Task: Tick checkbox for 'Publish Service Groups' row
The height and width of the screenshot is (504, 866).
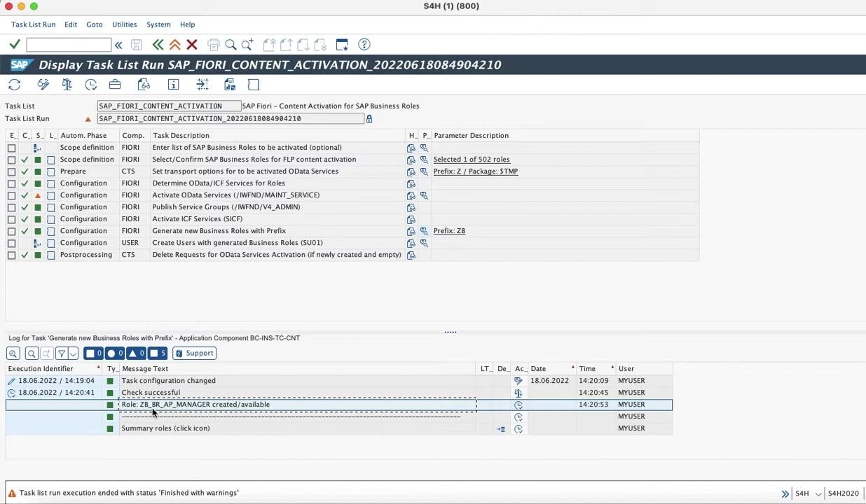Action: [x=11, y=207]
